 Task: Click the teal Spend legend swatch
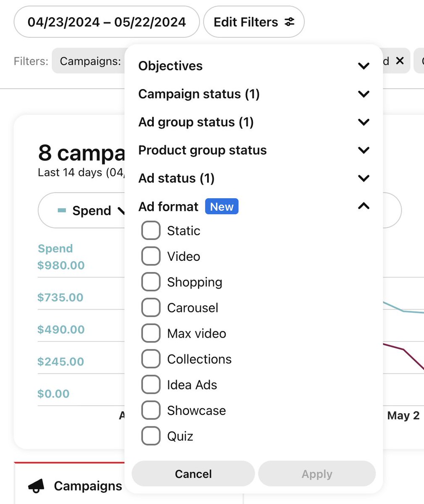tap(62, 210)
